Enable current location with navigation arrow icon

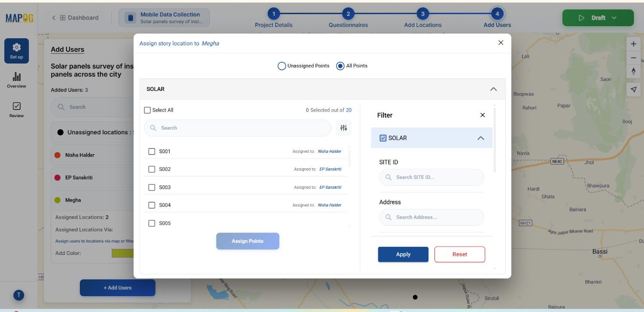(634, 89)
